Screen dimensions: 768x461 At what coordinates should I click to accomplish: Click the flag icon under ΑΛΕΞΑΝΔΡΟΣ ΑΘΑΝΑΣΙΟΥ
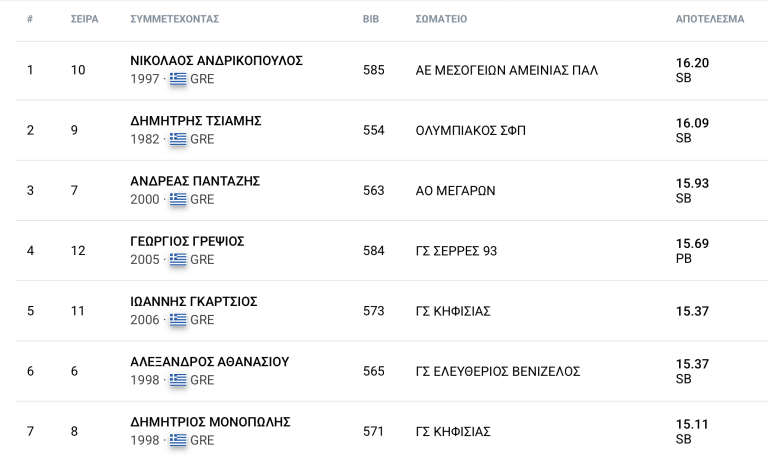[x=178, y=380]
